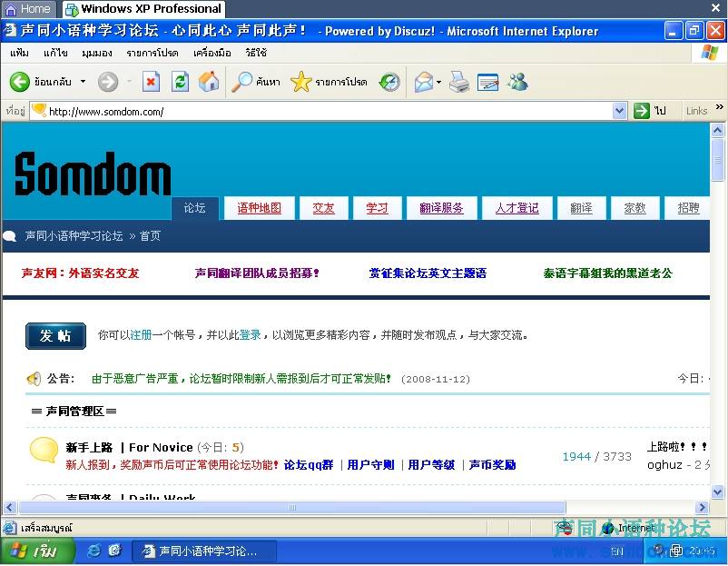The width and height of the screenshot is (728, 566).
Task: Open the 翻译服务 navigation tab
Action: [x=441, y=208]
